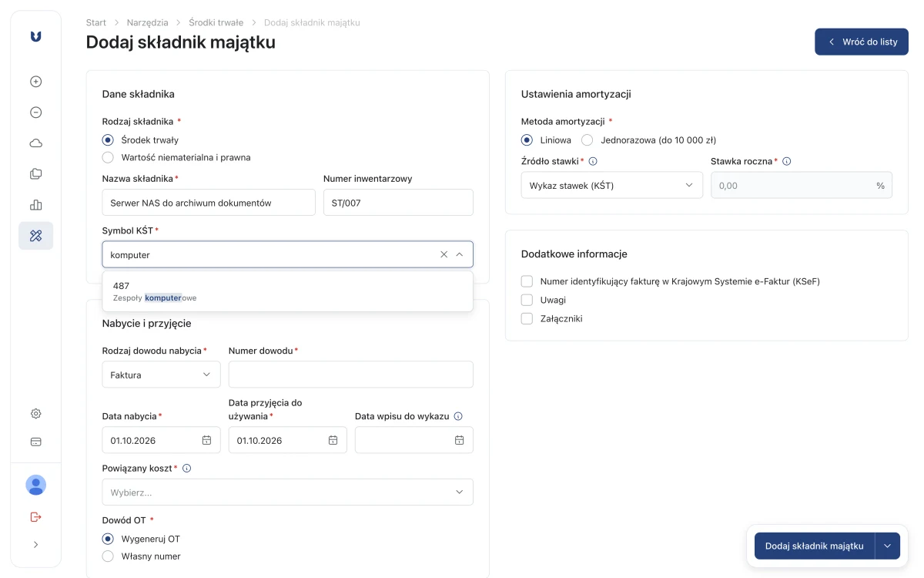Show info tooltip for Źródło stawki
Image resolution: width=924 pixels, height=578 pixels.
tap(593, 162)
